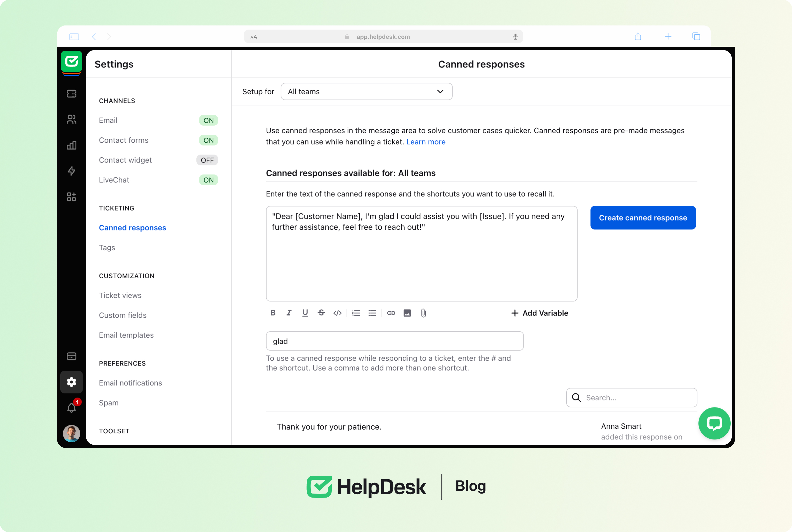Toggle the LiveChat ON badge
The height and width of the screenshot is (532, 792).
click(208, 180)
